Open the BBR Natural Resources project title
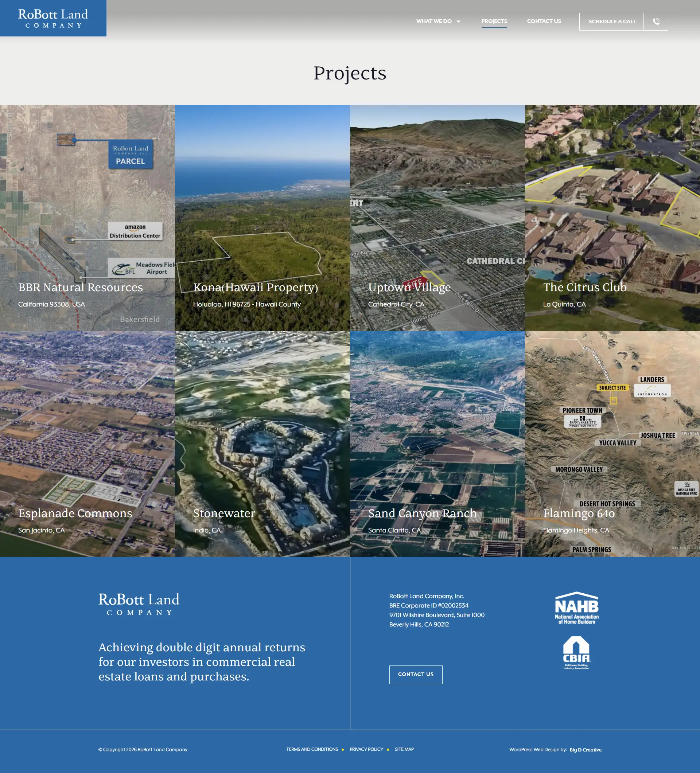This screenshot has width=700, height=773. pos(81,287)
